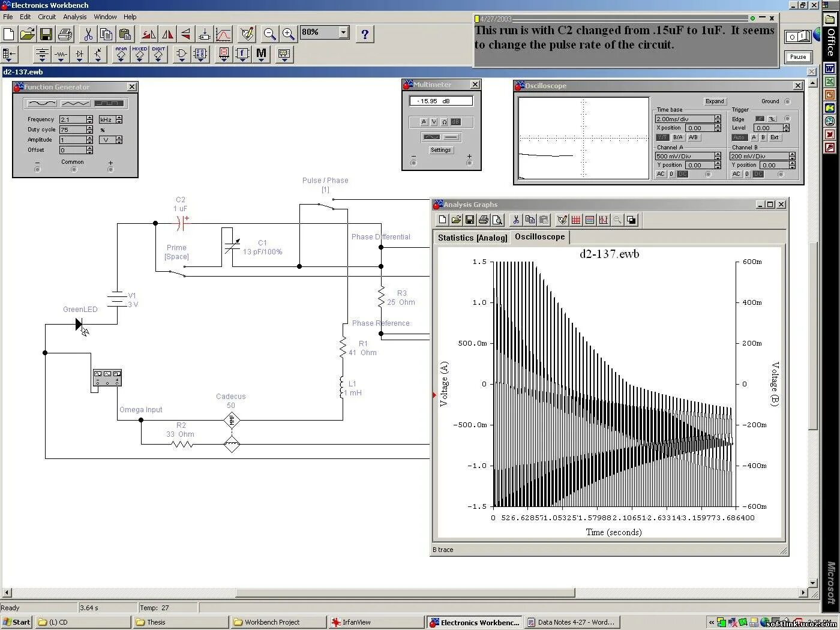Open the Basic components parts bin
The height and width of the screenshot is (630, 840).
click(61, 55)
